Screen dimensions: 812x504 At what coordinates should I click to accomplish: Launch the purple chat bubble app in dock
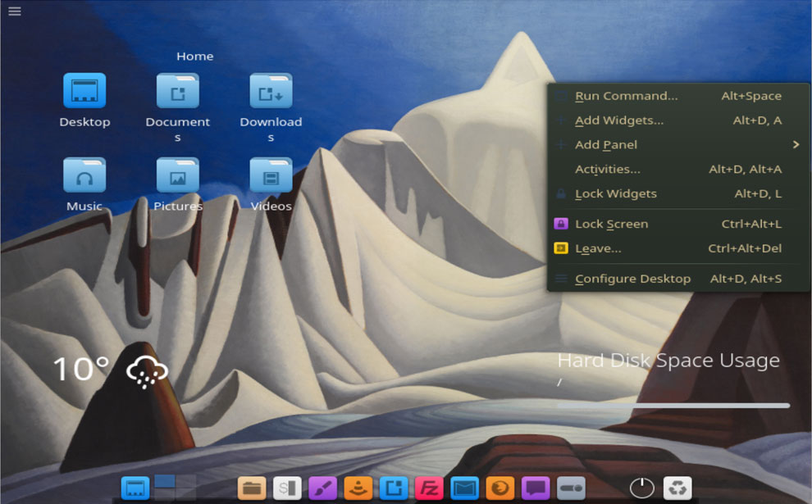tap(536, 488)
